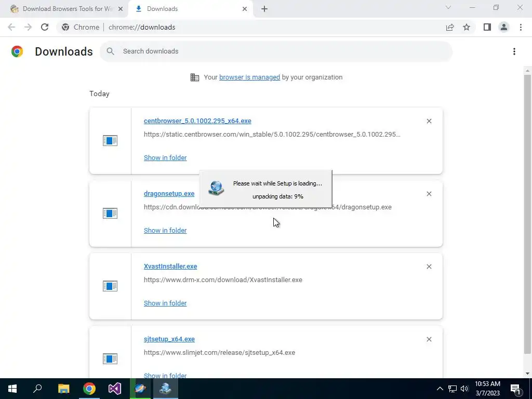The image size is (532, 399).
Task: Click the volume speaker icon
Action: (464, 389)
